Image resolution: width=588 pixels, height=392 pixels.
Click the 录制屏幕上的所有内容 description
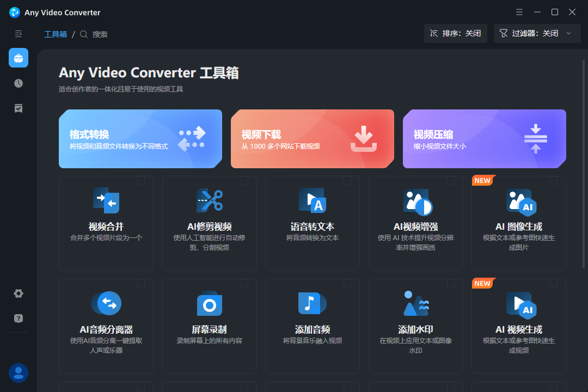[x=210, y=341]
